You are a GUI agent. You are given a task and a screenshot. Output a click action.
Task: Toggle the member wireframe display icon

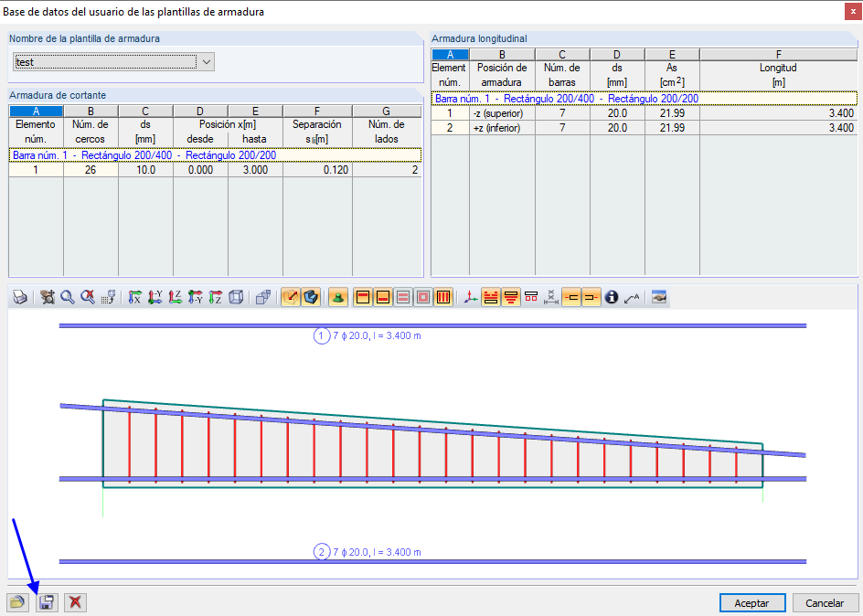(x=291, y=298)
